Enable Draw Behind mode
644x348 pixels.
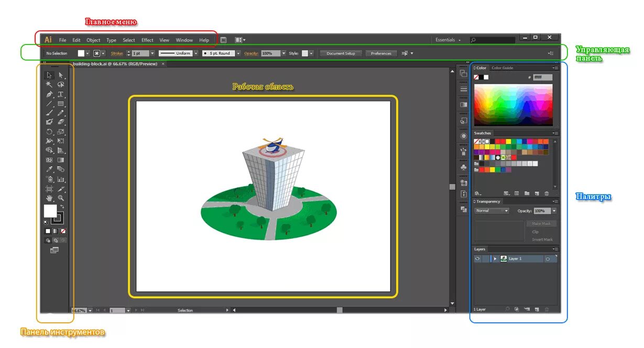click(56, 240)
